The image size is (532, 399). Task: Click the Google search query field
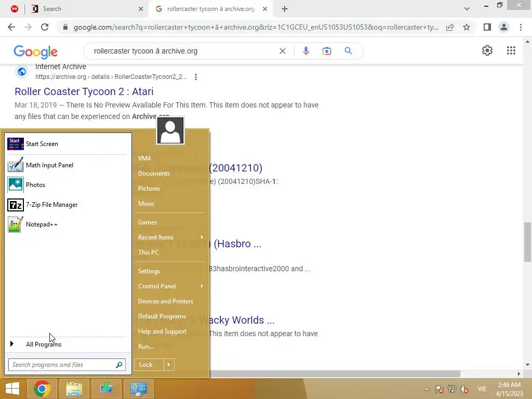coord(183,51)
